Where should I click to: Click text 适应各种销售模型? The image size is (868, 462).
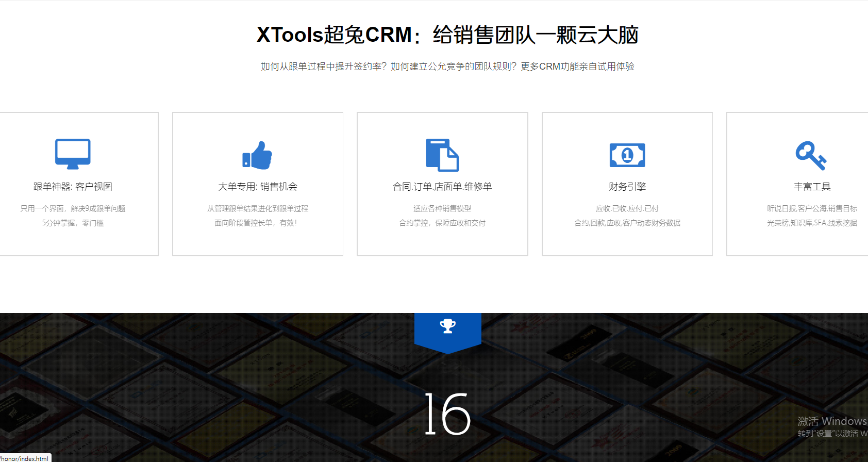[442, 208]
